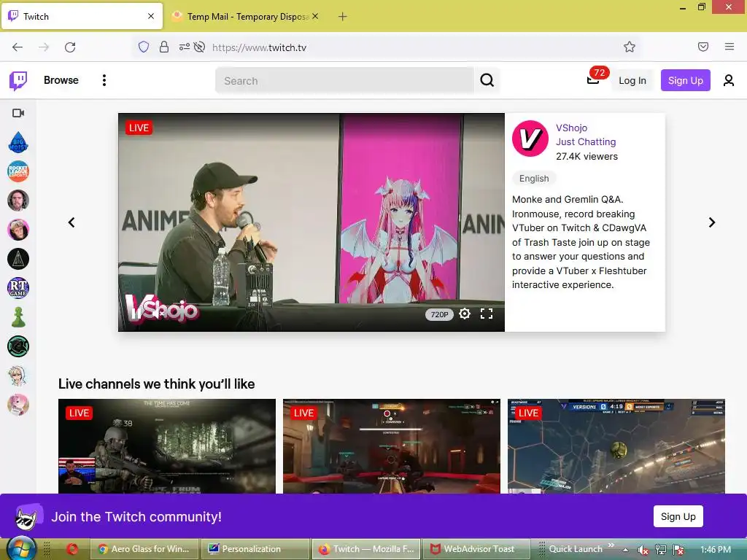Viewport: 747px width, 560px height.
Task: Open the Pocket save icon
Action: (x=703, y=47)
